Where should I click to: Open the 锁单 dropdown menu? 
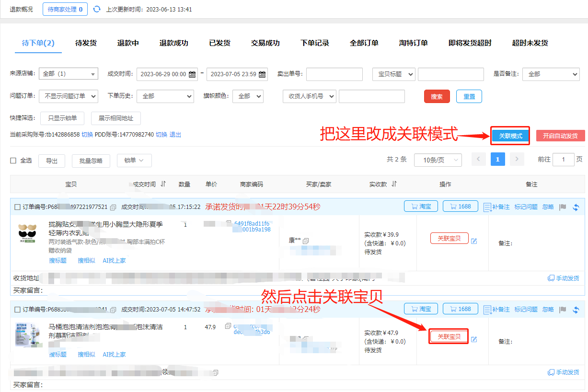134,161
